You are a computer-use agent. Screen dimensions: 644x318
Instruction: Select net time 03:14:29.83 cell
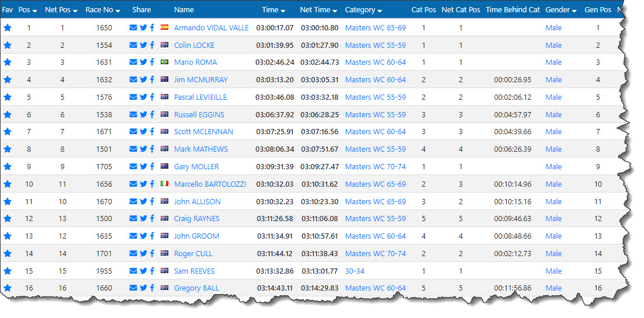320,288
